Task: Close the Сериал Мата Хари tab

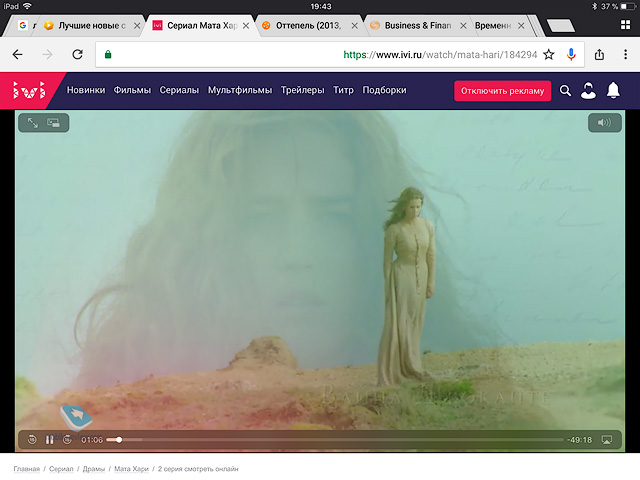Action: (246, 26)
